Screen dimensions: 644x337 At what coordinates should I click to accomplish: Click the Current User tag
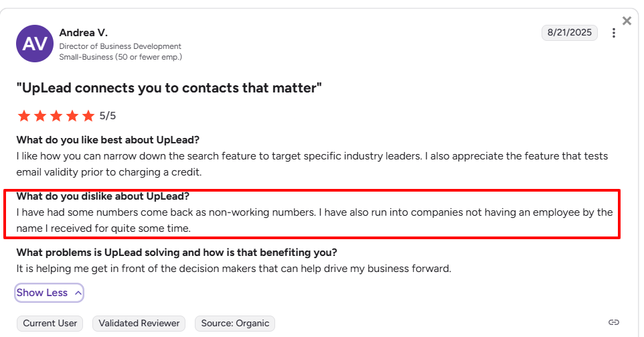point(50,324)
